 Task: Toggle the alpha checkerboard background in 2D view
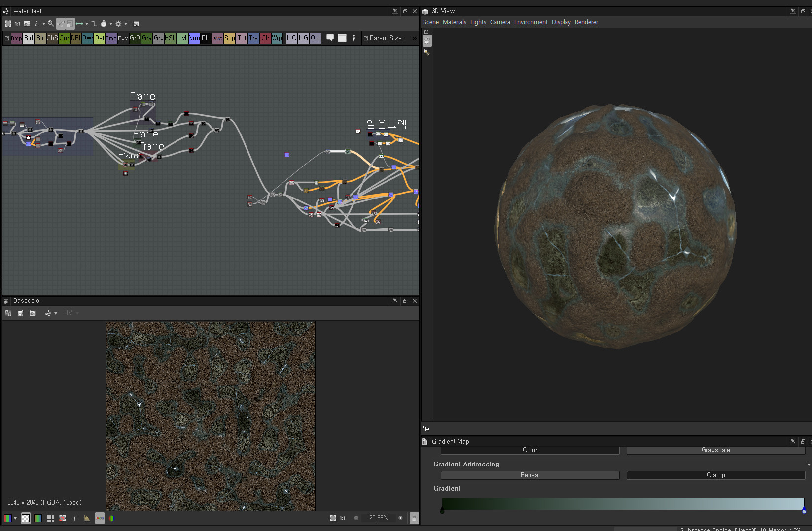pyautogui.click(x=26, y=518)
